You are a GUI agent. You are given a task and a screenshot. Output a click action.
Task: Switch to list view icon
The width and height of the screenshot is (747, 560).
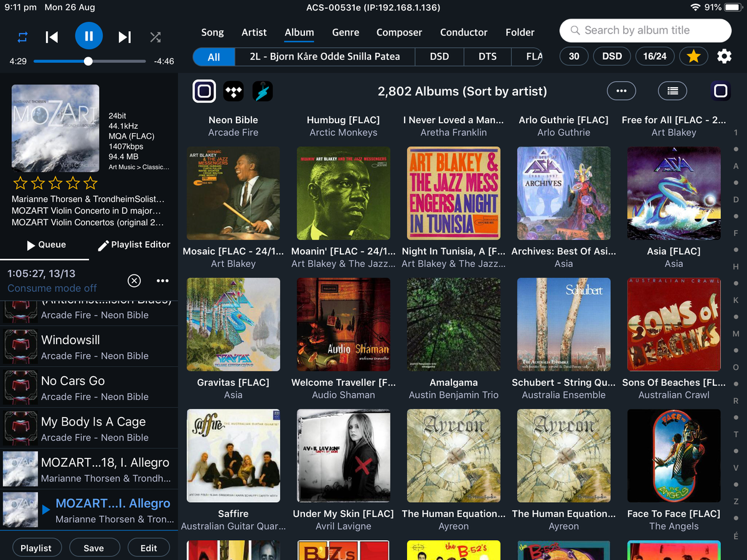(x=672, y=91)
